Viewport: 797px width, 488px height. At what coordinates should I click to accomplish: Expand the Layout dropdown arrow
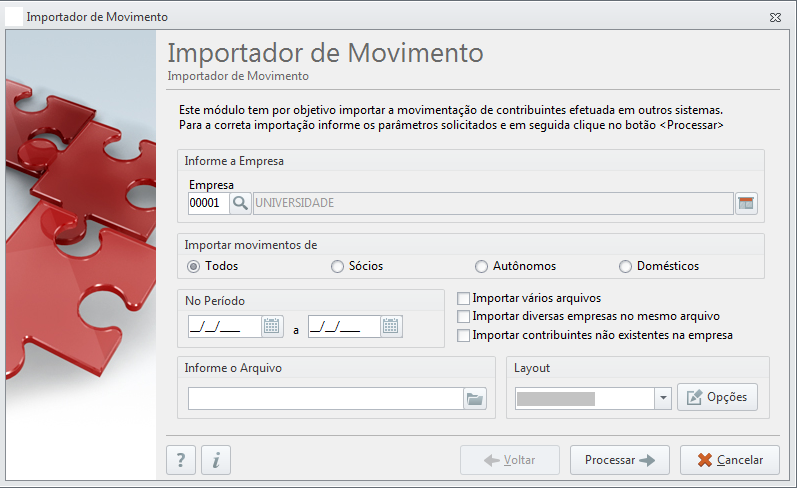coord(663,398)
